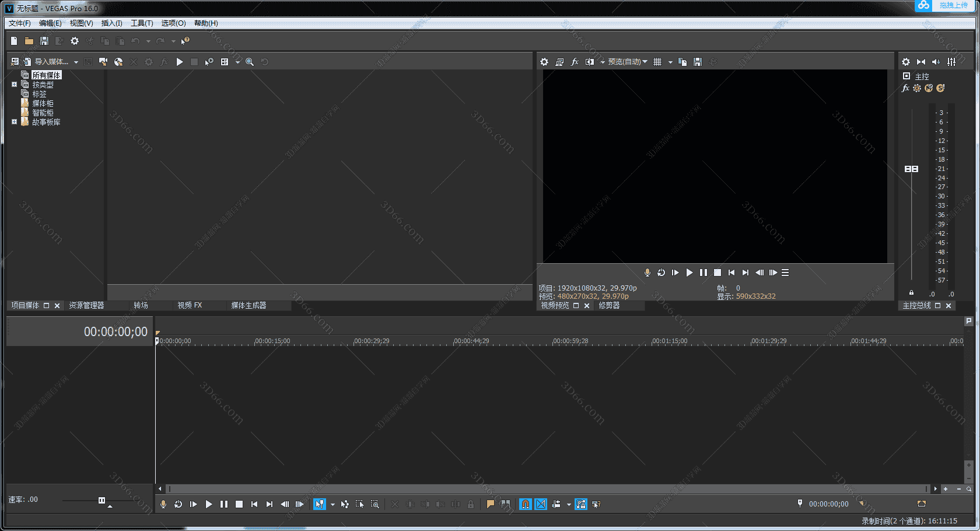Screen dimensions: 980x531
Task: Click the media search magnifier icon
Action: point(250,62)
